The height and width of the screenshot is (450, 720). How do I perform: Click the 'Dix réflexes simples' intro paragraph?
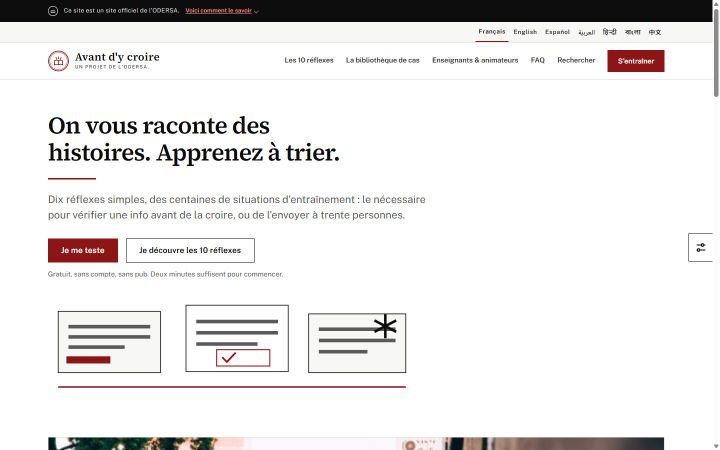(x=236, y=207)
